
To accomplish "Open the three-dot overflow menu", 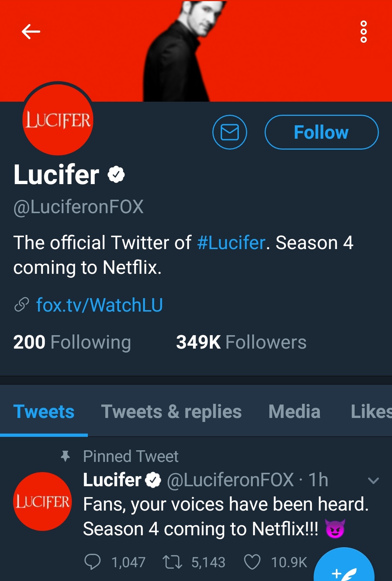I will pyautogui.click(x=363, y=32).
